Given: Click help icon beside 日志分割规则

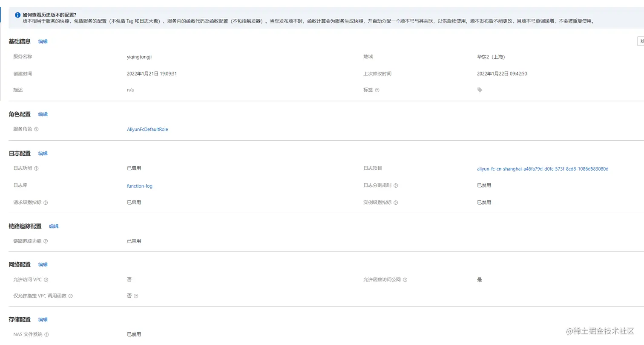Looking at the screenshot, I should 396,186.
